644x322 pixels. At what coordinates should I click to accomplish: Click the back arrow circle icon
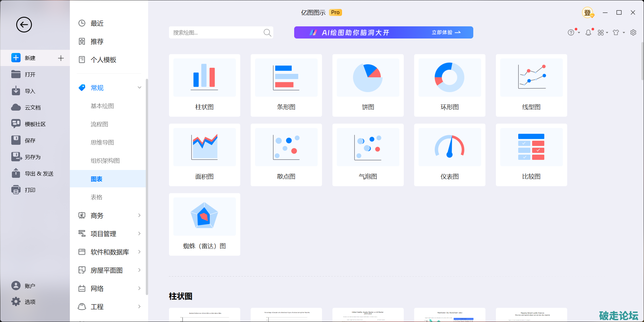click(24, 25)
